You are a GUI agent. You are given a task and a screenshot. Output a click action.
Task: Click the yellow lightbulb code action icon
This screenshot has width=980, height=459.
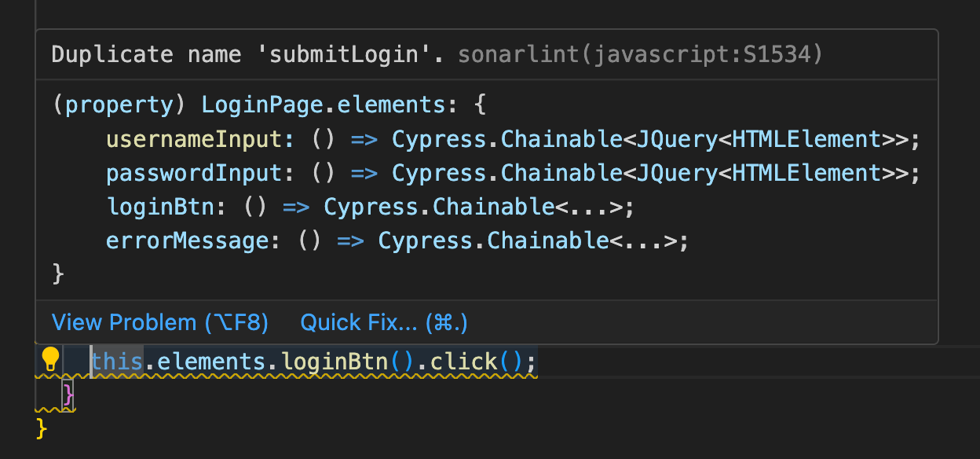point(50,359)
